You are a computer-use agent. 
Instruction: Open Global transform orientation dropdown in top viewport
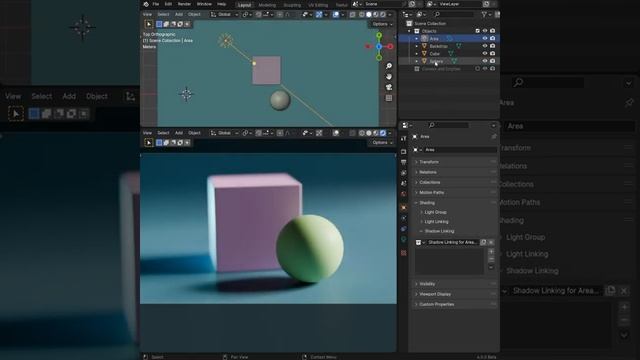point(224,14)
